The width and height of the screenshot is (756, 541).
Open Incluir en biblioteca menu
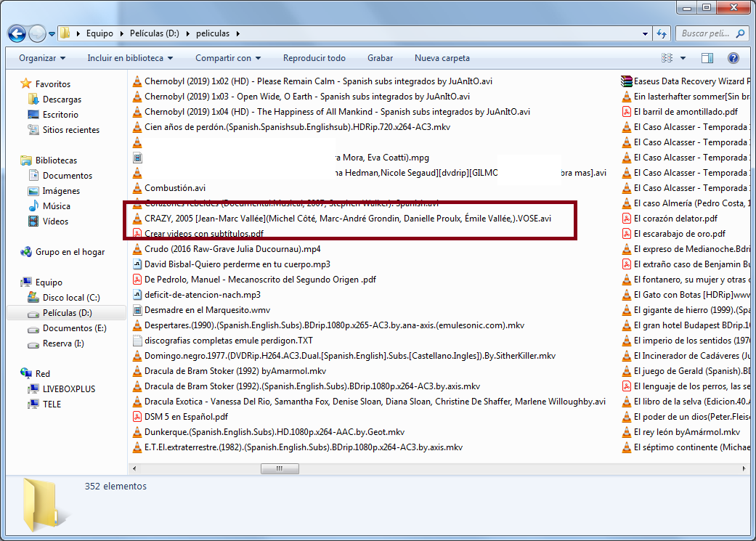coord(130,58)
